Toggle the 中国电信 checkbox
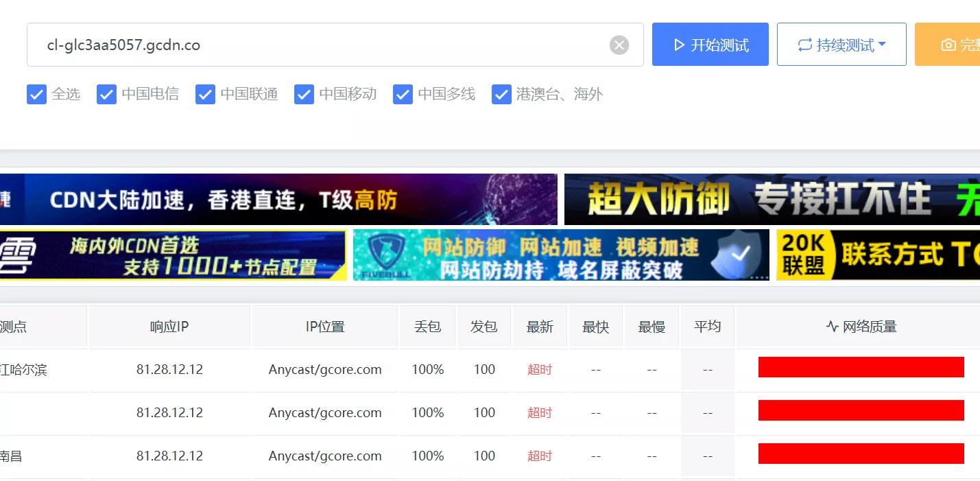 106,95
